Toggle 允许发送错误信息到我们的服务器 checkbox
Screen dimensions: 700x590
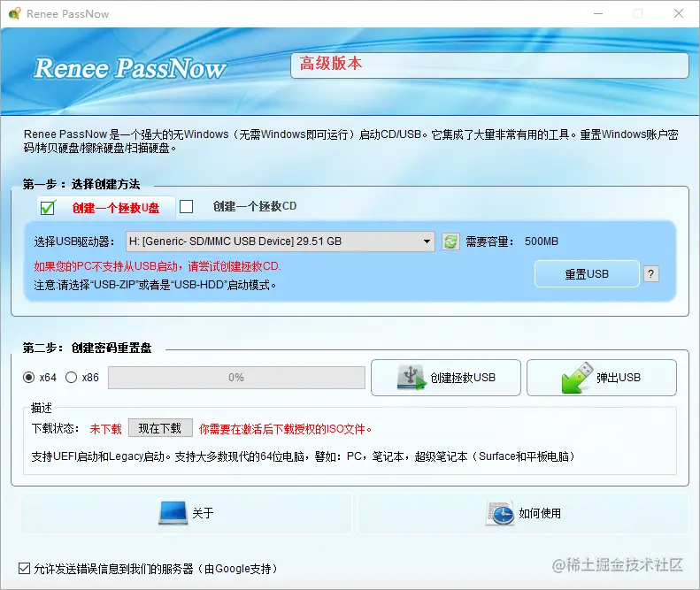pyautogui.click(x=24, y=568)
